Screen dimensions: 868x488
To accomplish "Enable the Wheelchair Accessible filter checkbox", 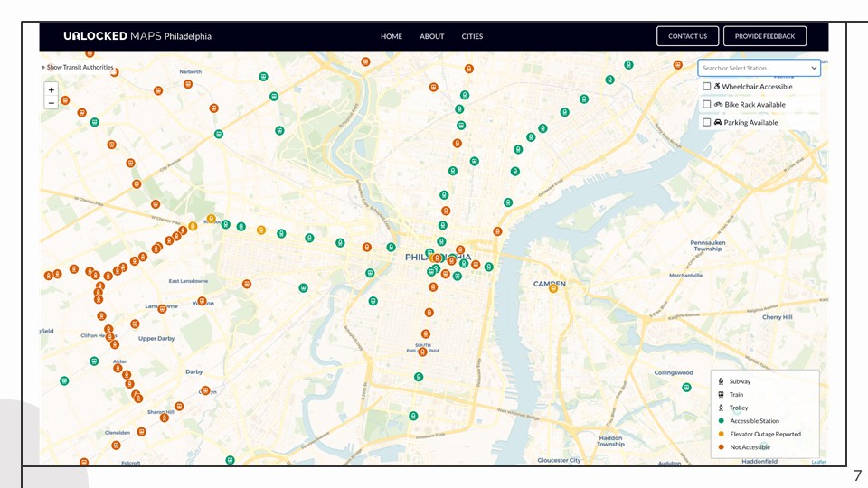I will [x=707, y=87].
